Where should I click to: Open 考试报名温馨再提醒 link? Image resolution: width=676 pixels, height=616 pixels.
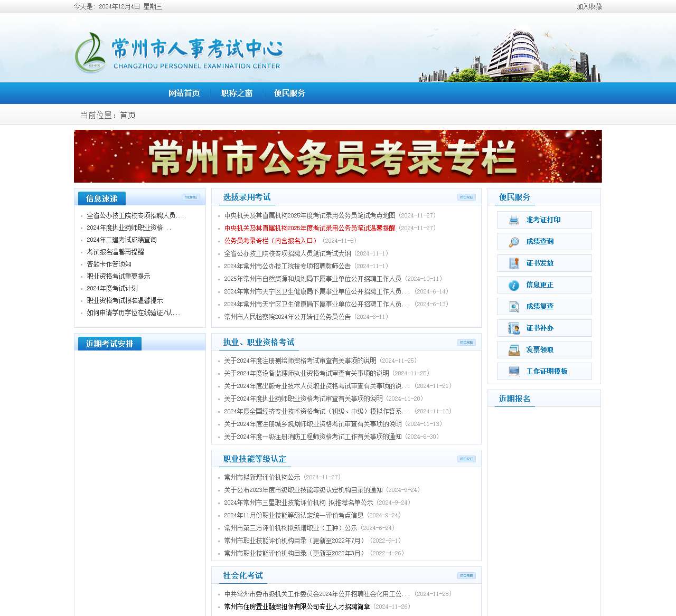click(115, 252)
